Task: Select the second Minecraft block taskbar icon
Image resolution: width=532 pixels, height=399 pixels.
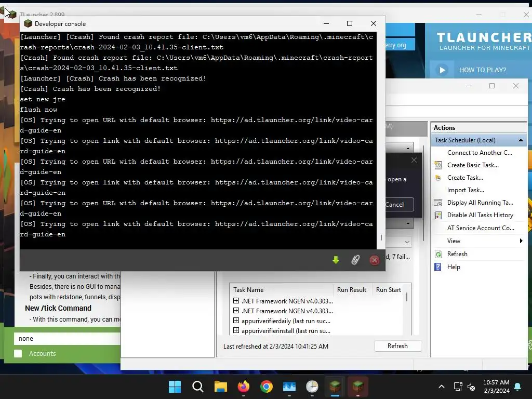Action: tap(357, 387)
